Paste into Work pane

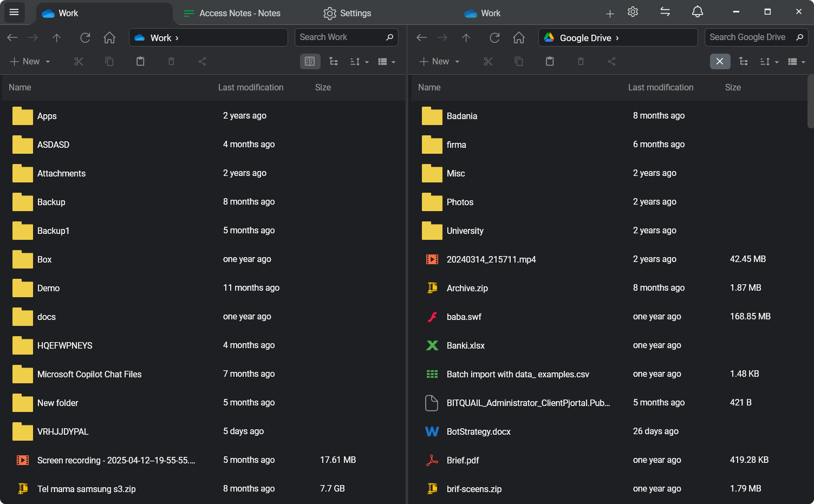point(140,61)
